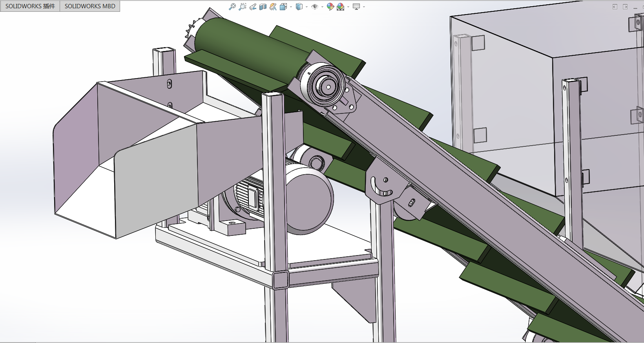
Task: Expand the Display Style dropdown arrow
Action: point(306,7)
